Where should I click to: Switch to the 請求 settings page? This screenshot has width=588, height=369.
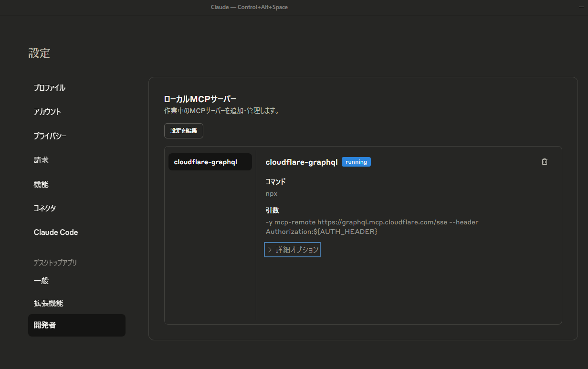pyautogui.click(x=41, y=160)
